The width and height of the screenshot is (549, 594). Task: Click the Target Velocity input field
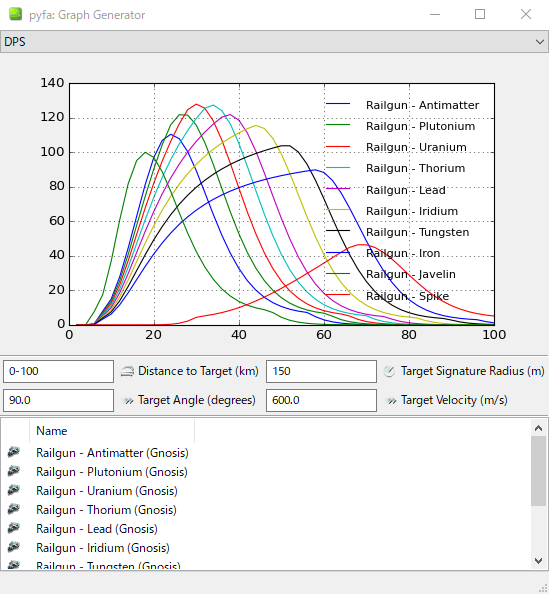321,400
